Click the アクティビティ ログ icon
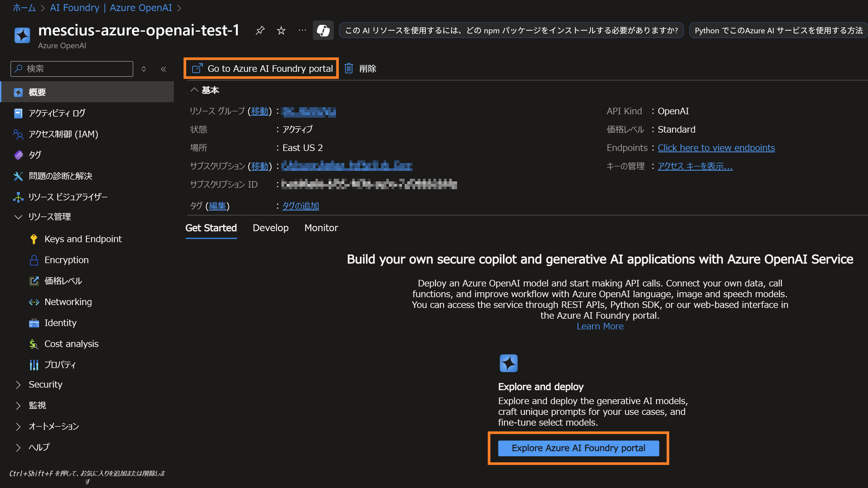This screenshot has width=868, height=488. tap(18, 113)
